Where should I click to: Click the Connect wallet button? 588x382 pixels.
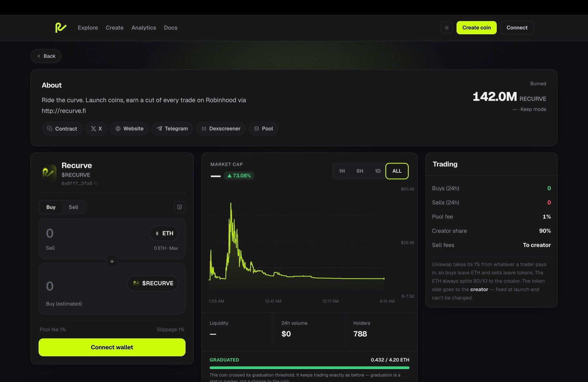coord(112,347)
